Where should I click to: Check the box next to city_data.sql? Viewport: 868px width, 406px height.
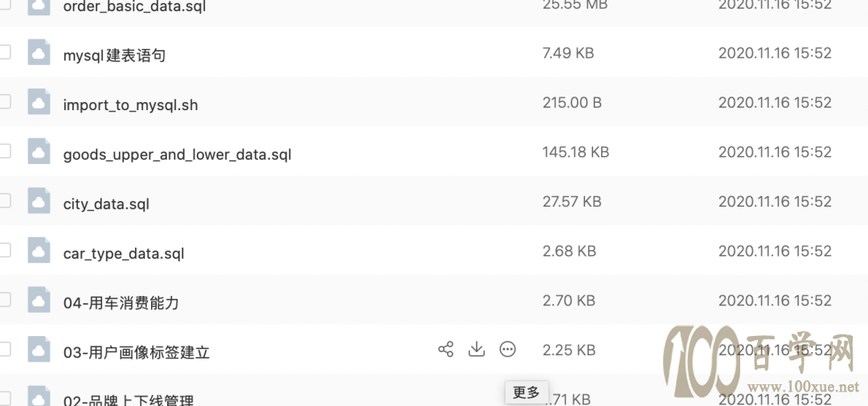[5, 200]
